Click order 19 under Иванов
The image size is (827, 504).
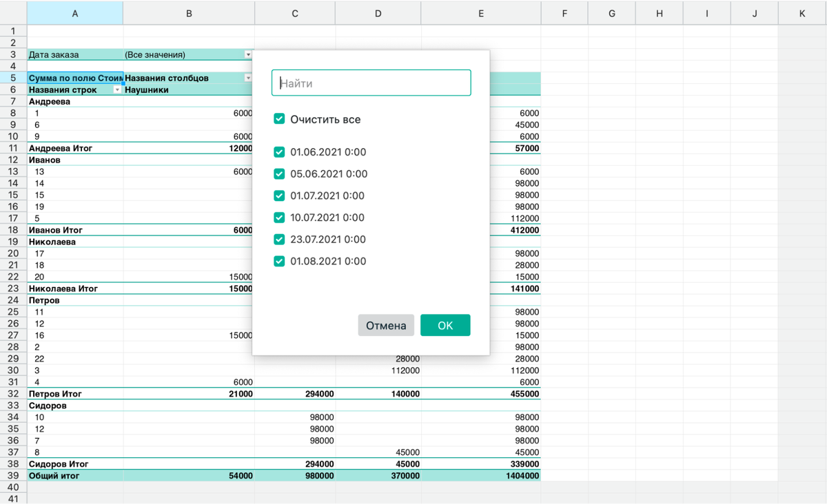[x=75, y=207]
